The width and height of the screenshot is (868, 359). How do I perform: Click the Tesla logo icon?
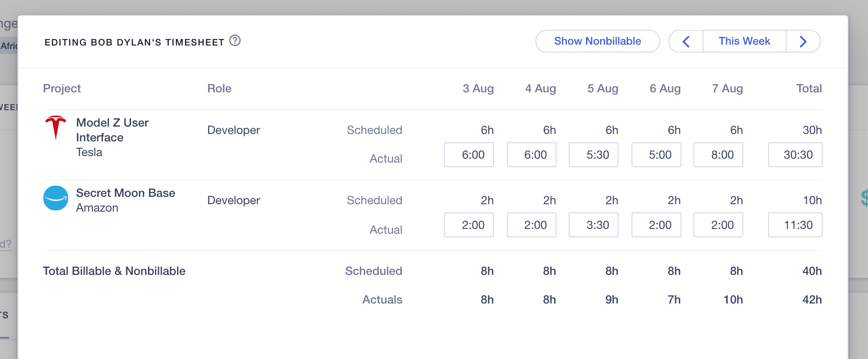pos(56,127)
